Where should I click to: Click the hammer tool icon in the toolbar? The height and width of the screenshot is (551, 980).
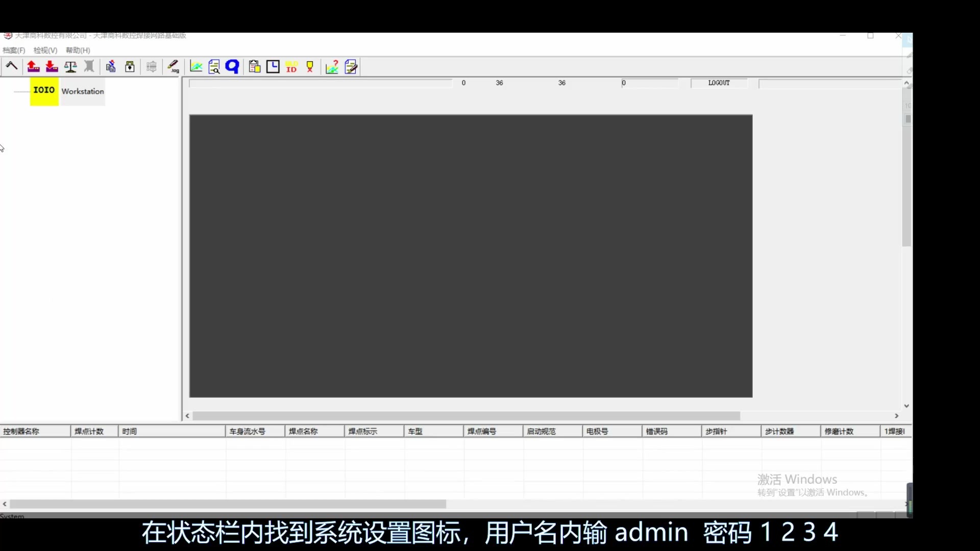click(x=12, y=66)
